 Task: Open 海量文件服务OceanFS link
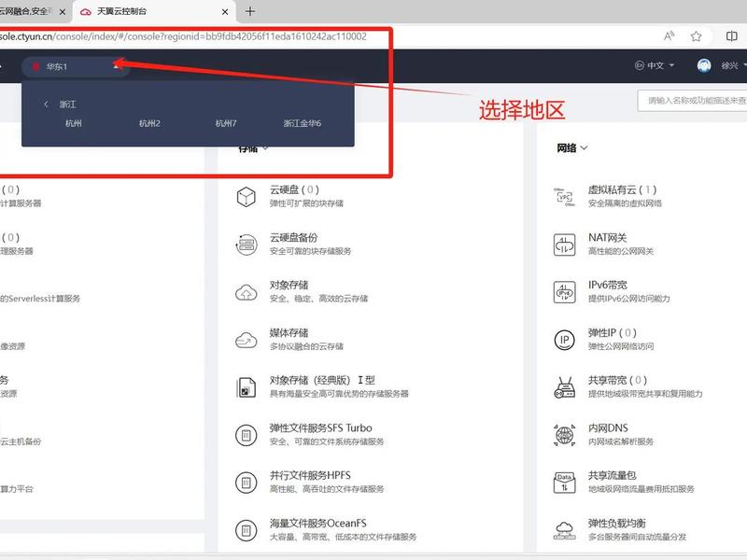tap(317, 523)
